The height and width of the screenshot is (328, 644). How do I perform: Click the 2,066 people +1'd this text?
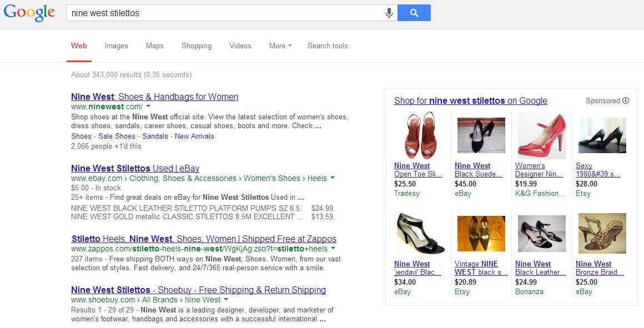106,146
